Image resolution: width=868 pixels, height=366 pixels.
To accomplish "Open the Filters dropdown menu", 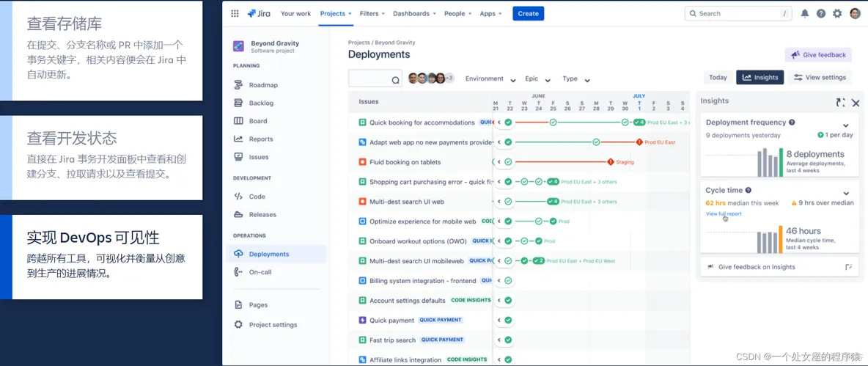I will point(372,14).
